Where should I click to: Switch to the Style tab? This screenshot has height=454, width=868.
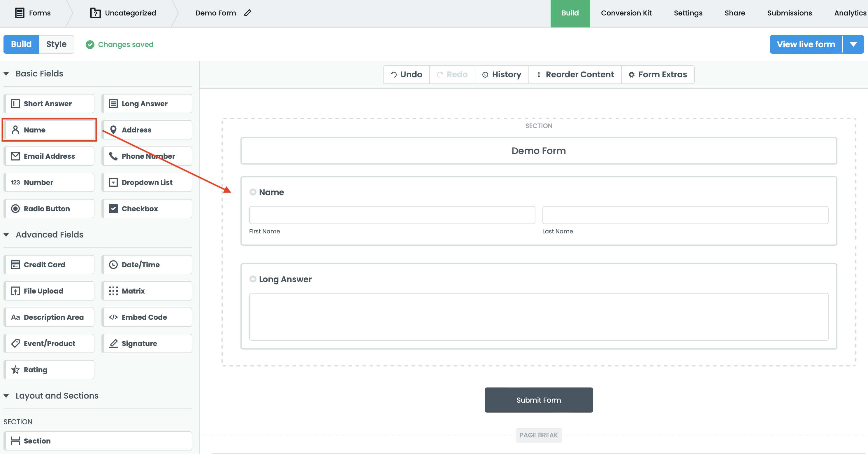coord(56,44)
